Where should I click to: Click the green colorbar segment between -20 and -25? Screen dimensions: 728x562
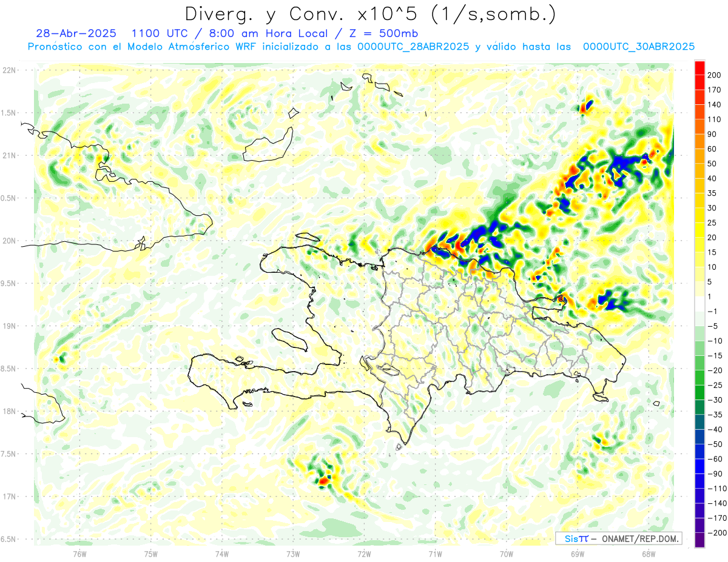699,378
